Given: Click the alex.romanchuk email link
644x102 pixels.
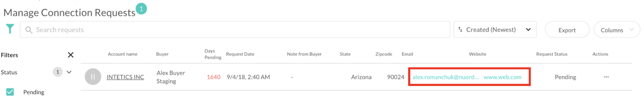Looking at the screenshot, I should click(x=445, y=77).
